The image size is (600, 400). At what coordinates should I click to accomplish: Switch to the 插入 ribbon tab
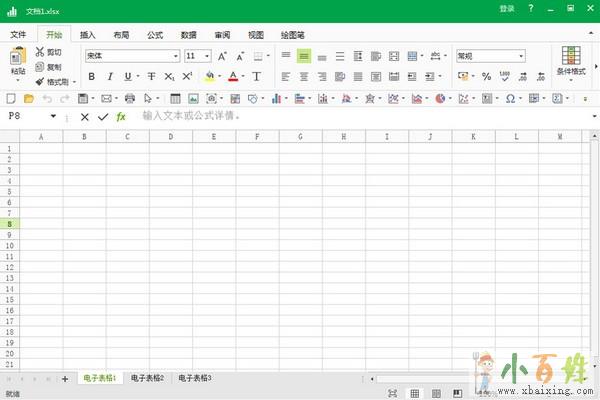(88, 33)
